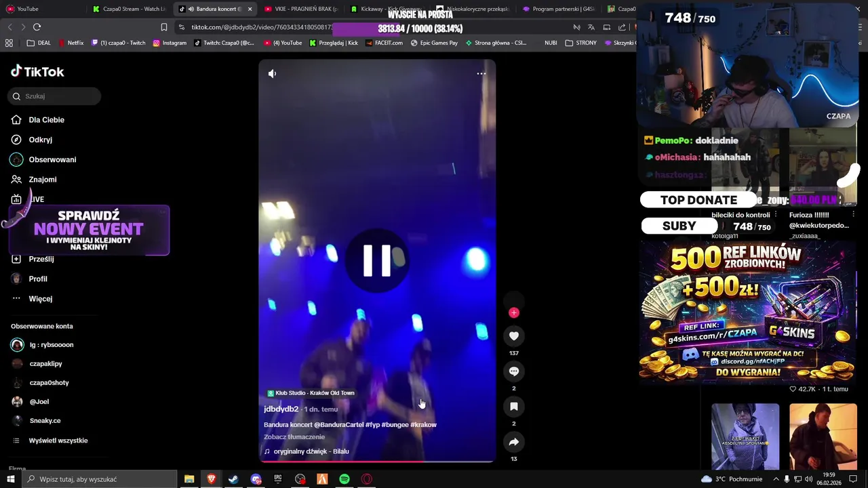Open the #krakow hashtag

423,425
